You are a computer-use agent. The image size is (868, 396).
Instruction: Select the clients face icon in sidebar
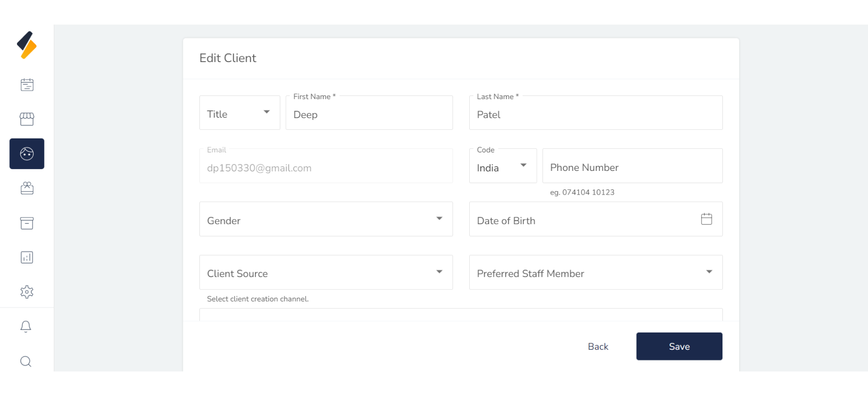click(27, 154)
